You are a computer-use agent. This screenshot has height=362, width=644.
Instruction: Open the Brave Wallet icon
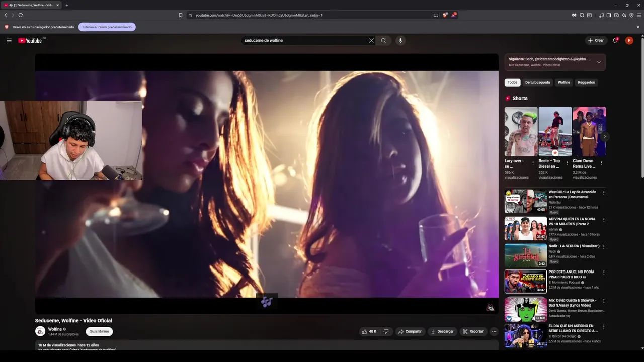point(616,15)
